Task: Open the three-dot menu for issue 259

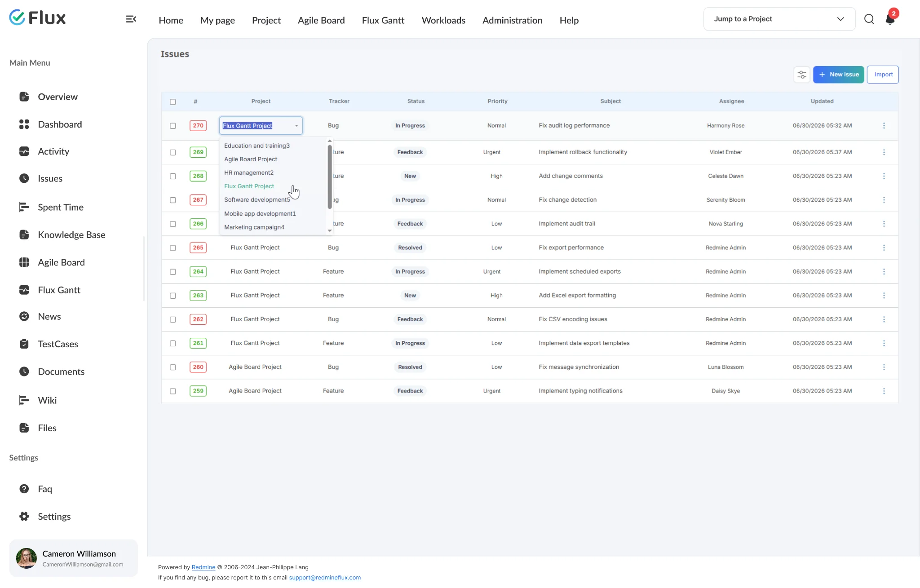Action: click(x=884, y=391)
